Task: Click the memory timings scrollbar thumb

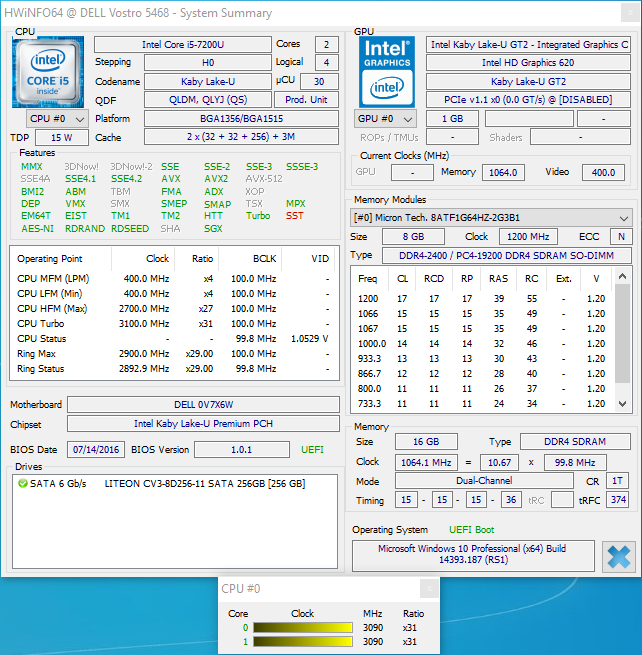Action: (x=622, y=333)
